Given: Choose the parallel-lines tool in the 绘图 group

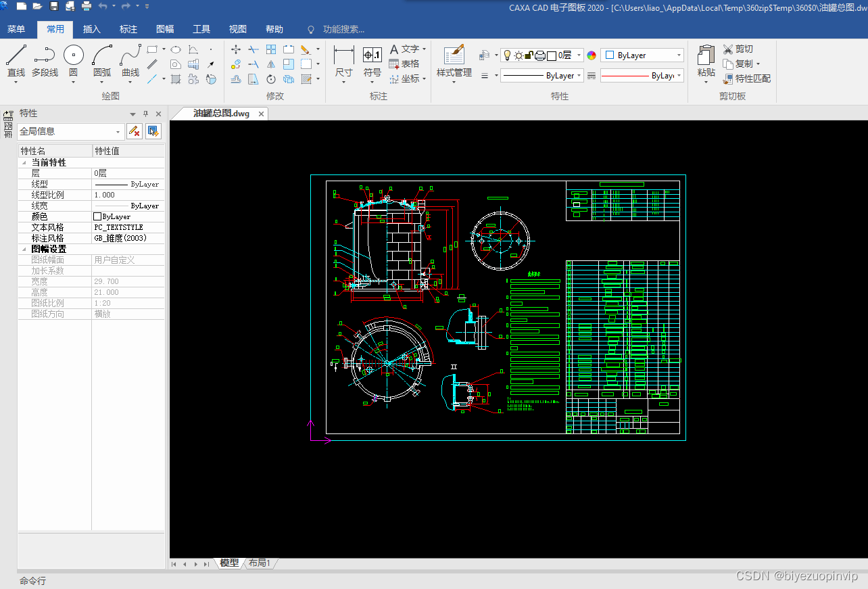Looking at the screenshot, I should [152, 64].
